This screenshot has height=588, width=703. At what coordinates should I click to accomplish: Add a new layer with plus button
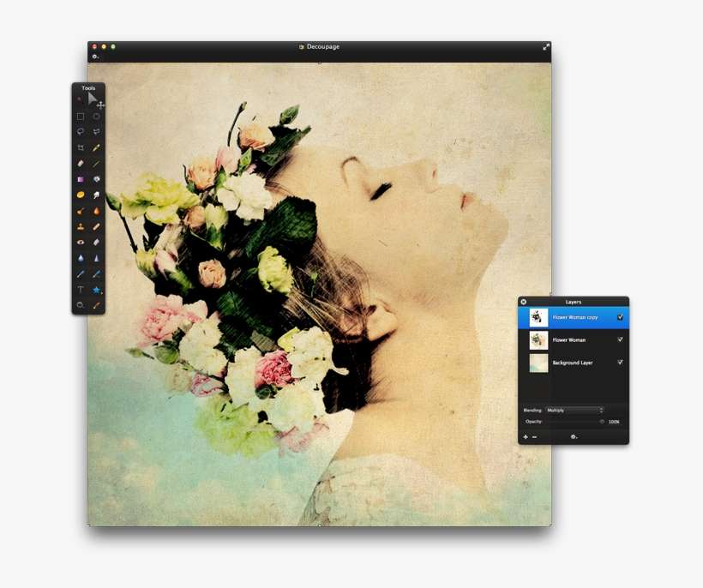tap(526, 437)
